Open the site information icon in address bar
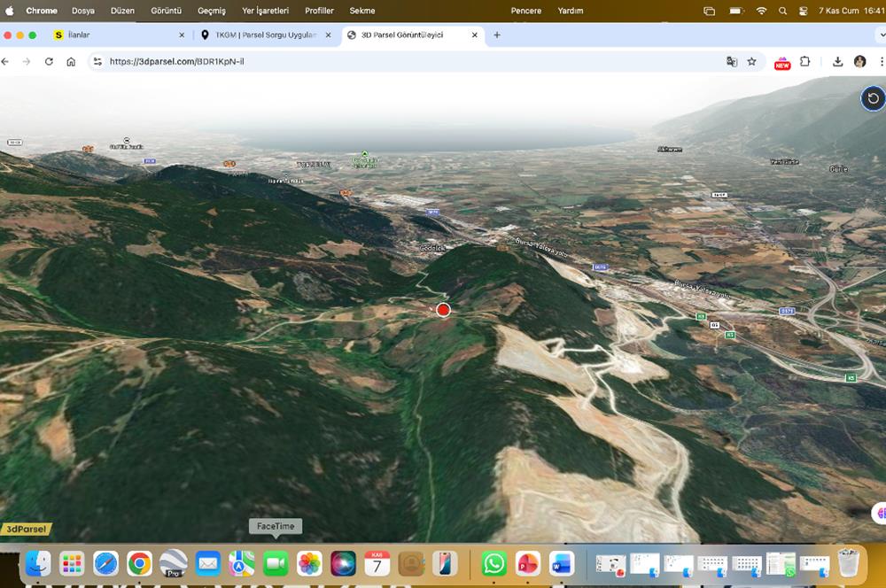886x588 pixels. pyautogui.click(x=97, y=62)
